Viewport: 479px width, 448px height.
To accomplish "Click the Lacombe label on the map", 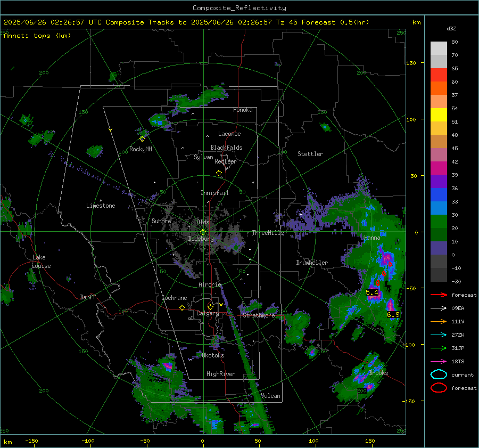I will (x=229, y=134).
